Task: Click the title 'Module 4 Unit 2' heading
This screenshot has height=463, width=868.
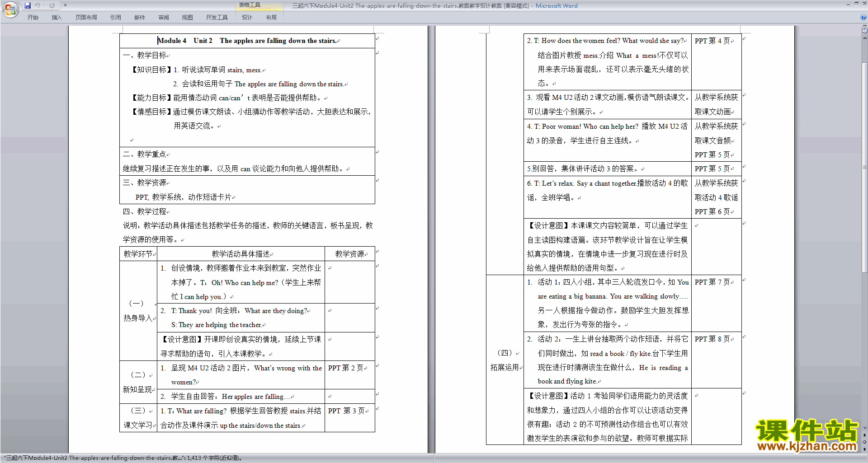Action: pyautogui.click(x=247, y=41)
